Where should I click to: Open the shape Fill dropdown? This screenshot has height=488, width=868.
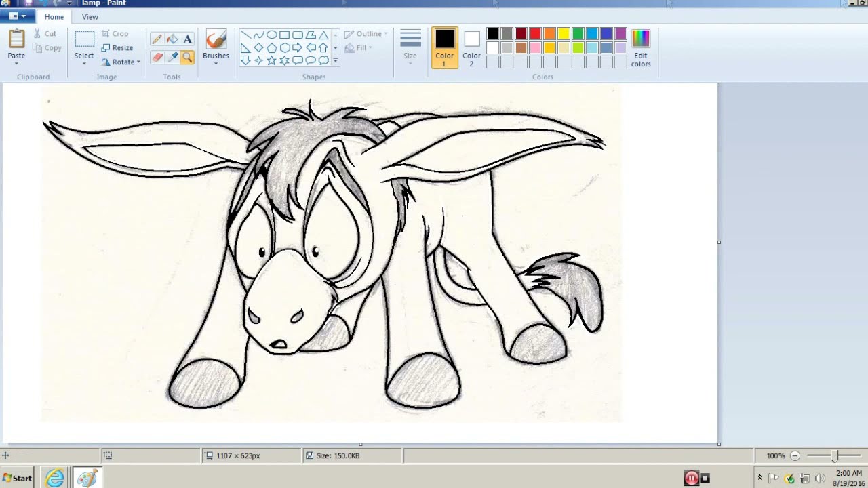click(x=359, y=48)
